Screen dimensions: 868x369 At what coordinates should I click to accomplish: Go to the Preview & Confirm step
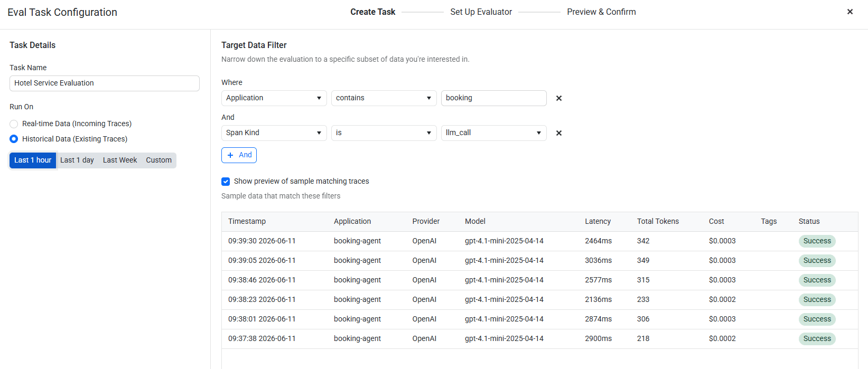click(602, 12)
